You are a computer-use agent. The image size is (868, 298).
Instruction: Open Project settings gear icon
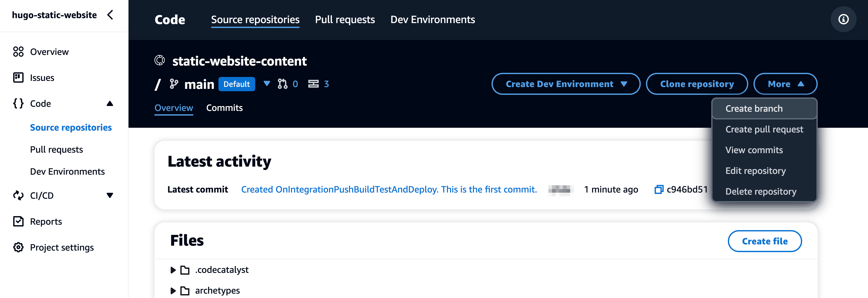click(x=18, y=247)
